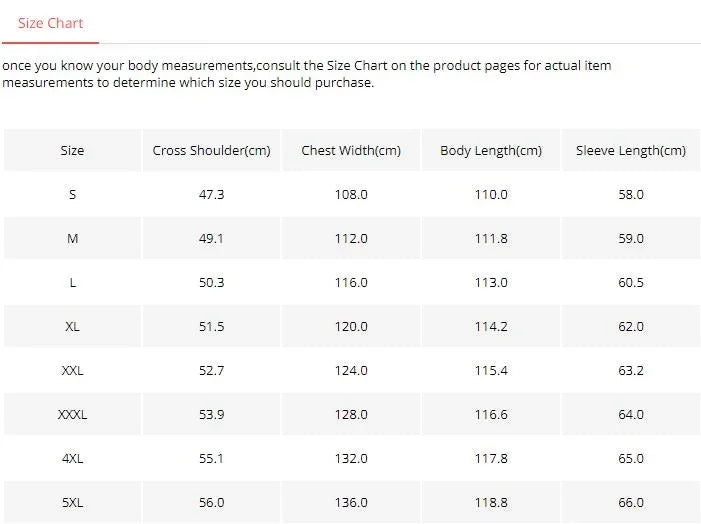The image size is (701, 524).
Task: Select the 62.0 sleeve length cell
Action: (x=631, y=326)
